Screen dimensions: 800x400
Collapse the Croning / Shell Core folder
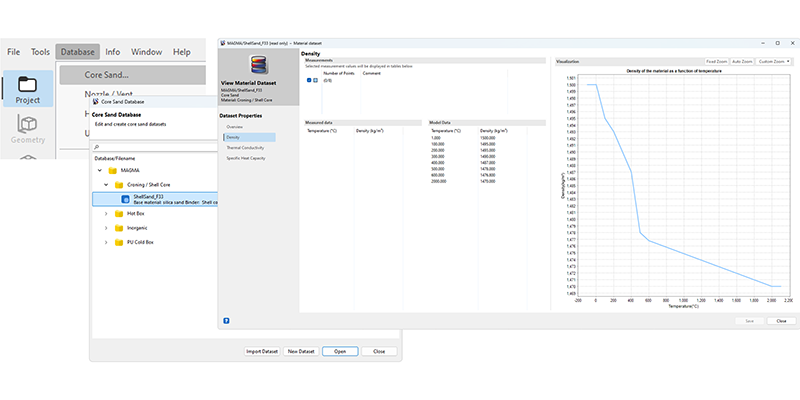pos(106,185)
